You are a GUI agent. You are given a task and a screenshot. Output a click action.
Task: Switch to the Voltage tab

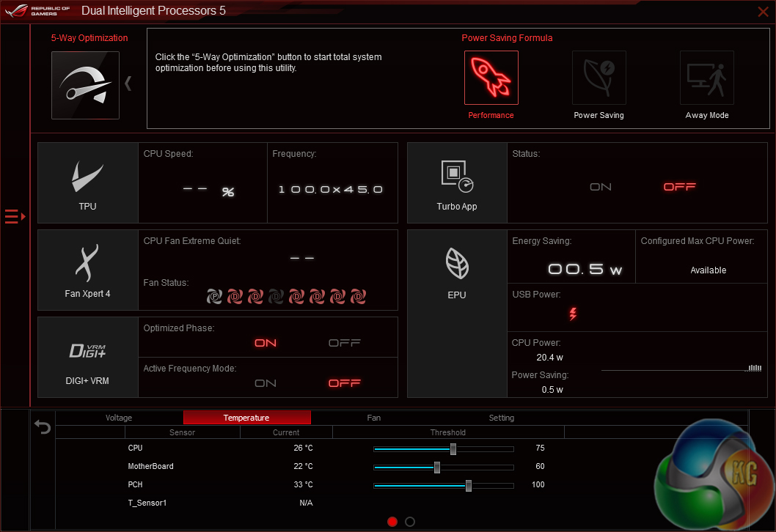[119, 418]
